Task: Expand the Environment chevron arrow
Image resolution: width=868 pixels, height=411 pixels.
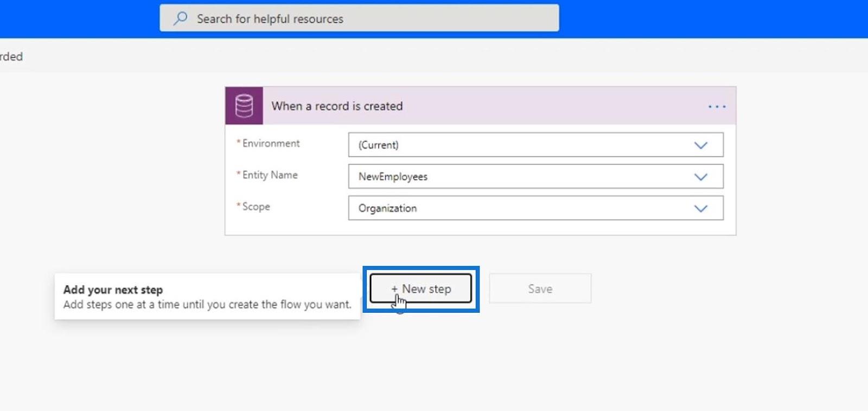Action: (x=701, y=145)
